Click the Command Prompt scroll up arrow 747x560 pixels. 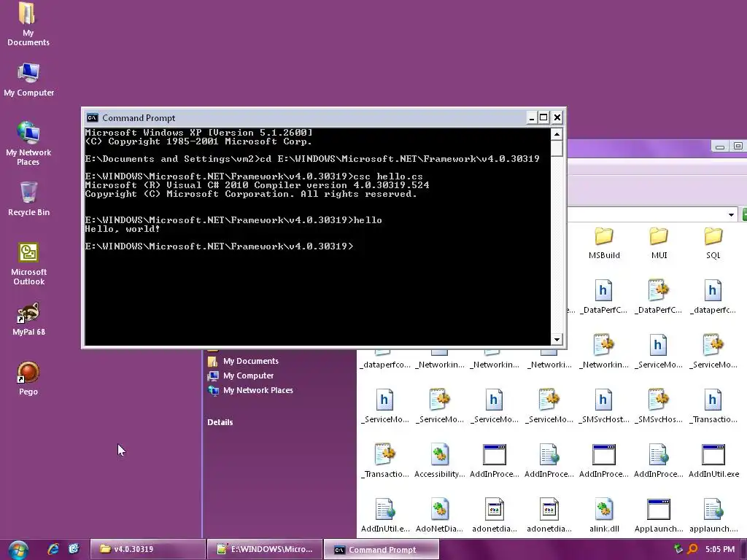pos(557,134)
